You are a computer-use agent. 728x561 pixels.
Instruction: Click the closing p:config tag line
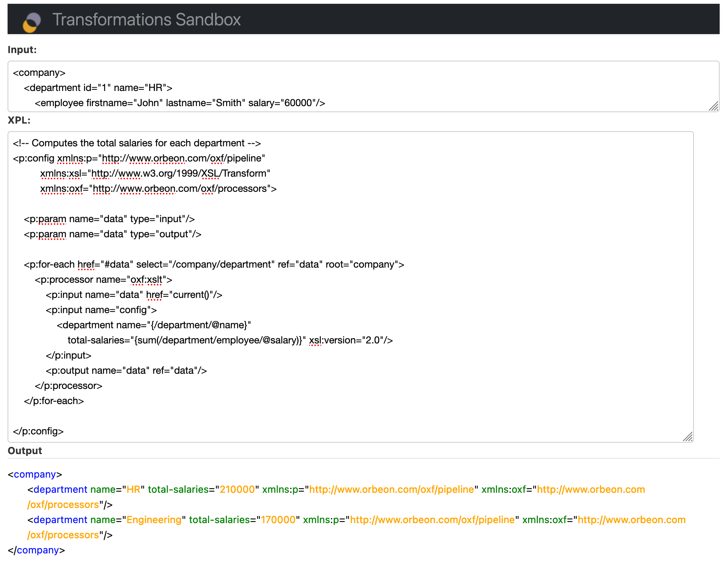point(38,431)
